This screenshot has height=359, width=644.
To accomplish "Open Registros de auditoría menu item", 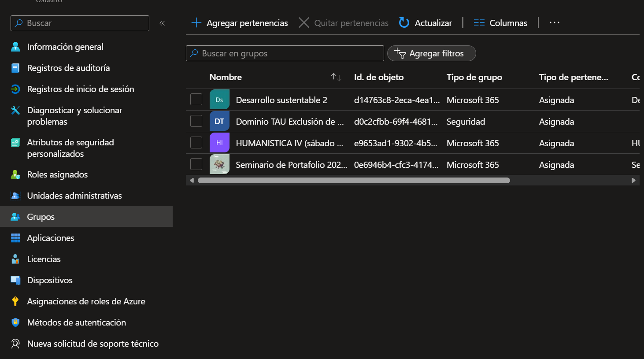I will 68,68.
